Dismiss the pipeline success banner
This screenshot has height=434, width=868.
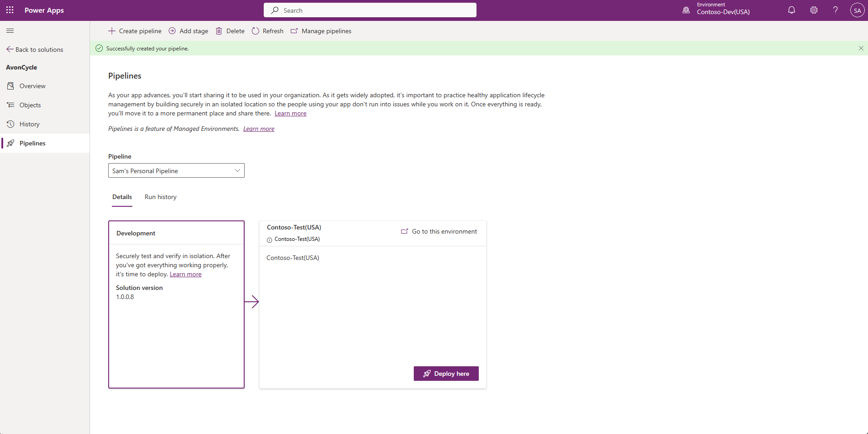point(860,48)
